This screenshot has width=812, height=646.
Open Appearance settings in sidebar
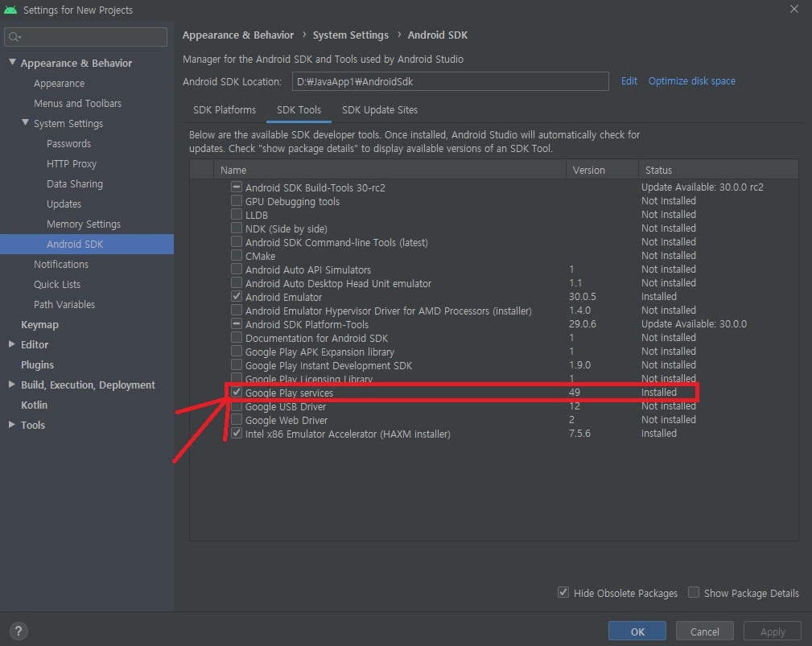click(x=59, y=84)
